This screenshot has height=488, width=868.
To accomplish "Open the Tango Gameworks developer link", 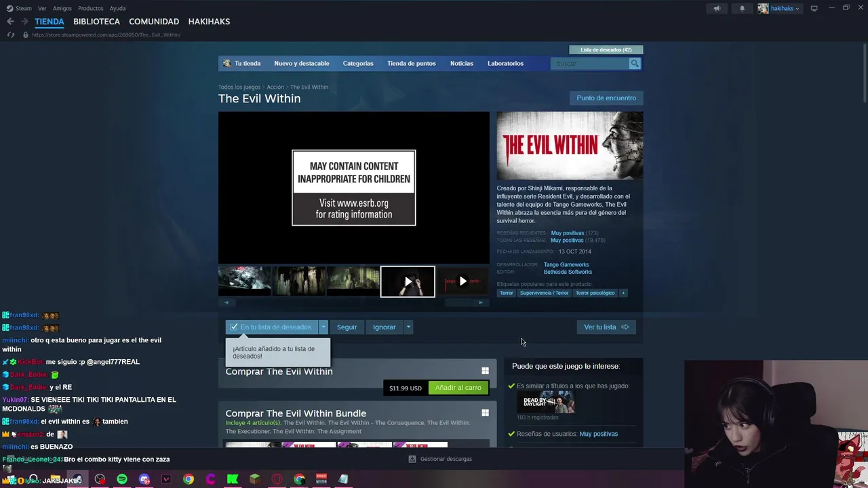I will tap(566, 264).
